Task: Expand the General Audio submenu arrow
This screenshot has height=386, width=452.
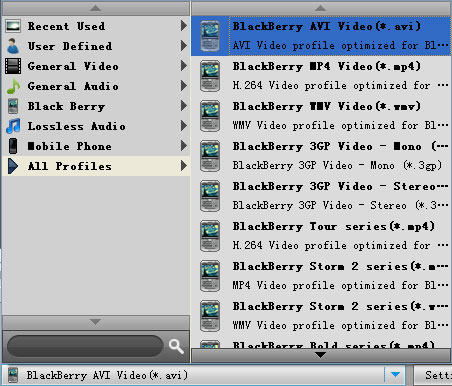Action: coord(184,86)
